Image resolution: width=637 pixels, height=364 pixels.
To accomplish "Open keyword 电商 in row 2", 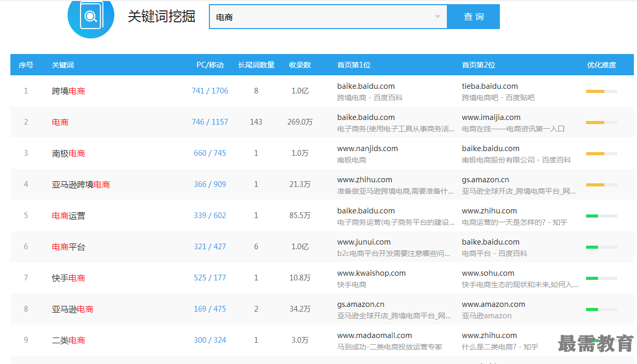I will 60,122.
